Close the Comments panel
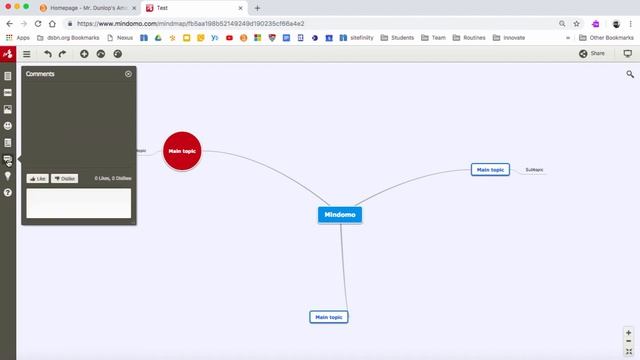Image resolution: width=640 pixels, height=360 pixels. tap(128, 74)
